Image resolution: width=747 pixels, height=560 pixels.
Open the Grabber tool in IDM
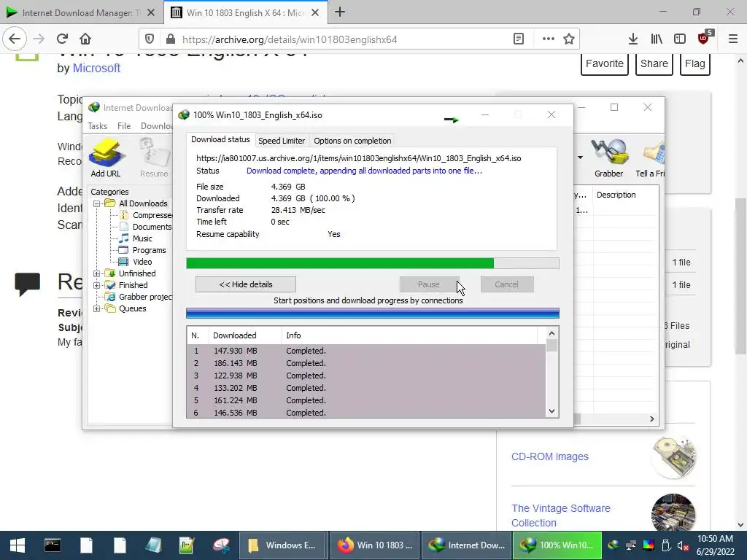608,157
